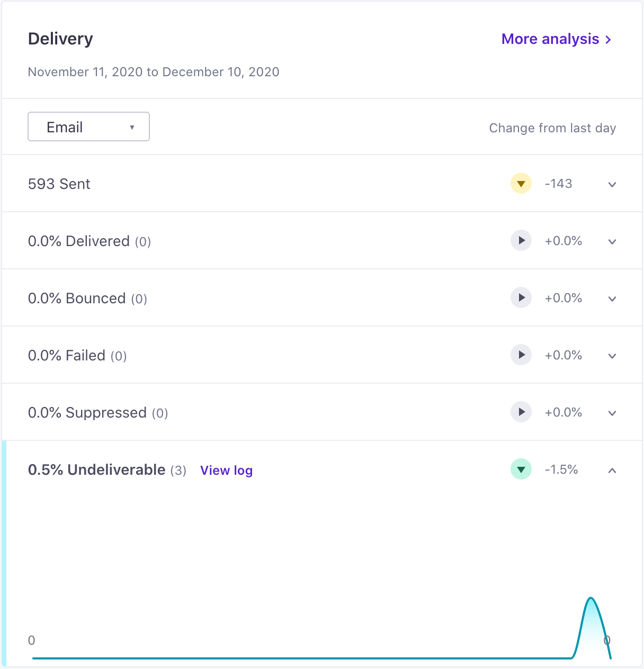Click the green down-trend icon for Undeliverable
Screen dimensions: 644x669
pos(521,469)
